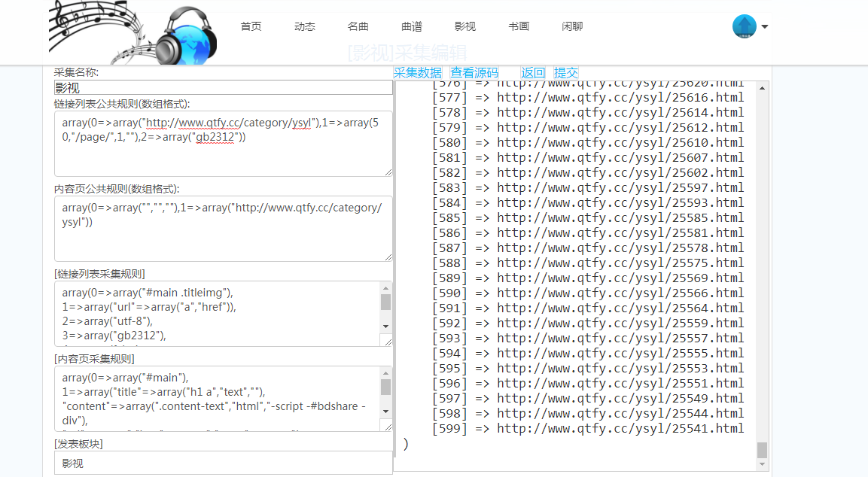
Task: Click the 返回 link
Action: pyautogui.click(x=532, y=72)
